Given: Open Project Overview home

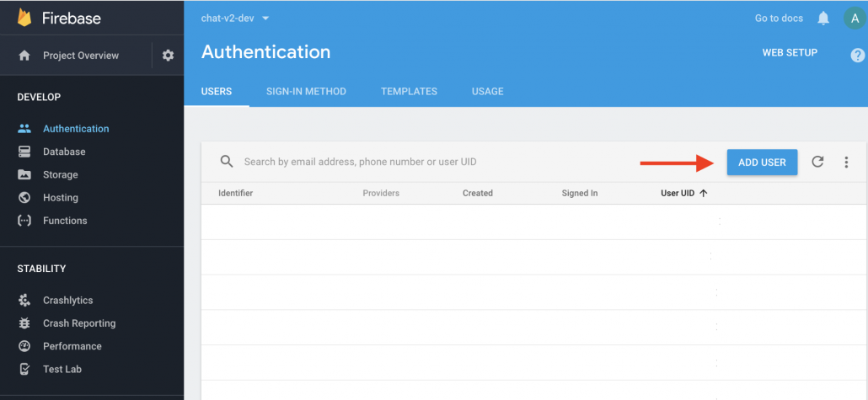Looking at the screenshot, I should click(80, 56).
